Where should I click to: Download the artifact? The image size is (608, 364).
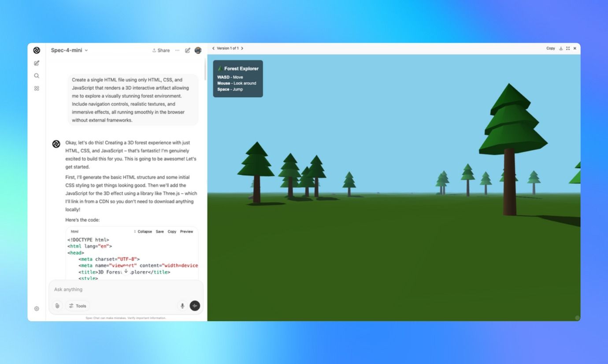click(561, 48)
